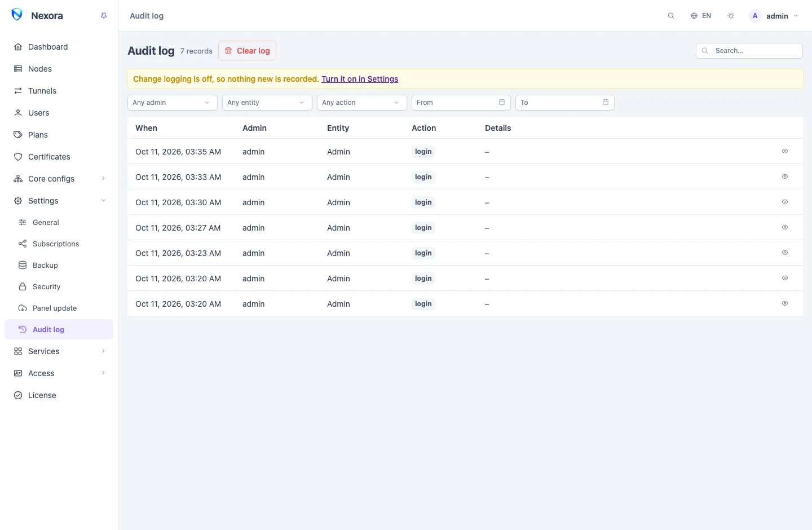Focus the audit log Search field
This screenshot has height=530, width=812.
749,51
